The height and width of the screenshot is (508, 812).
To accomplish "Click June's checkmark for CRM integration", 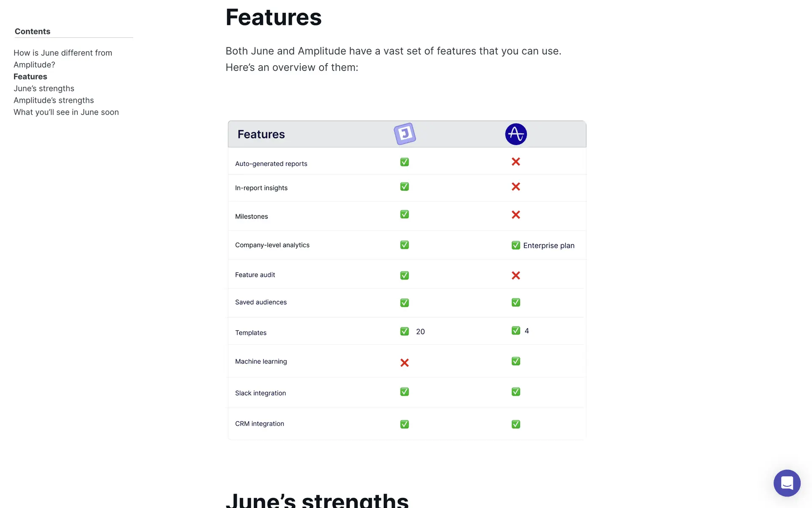I will coord(404,424).
